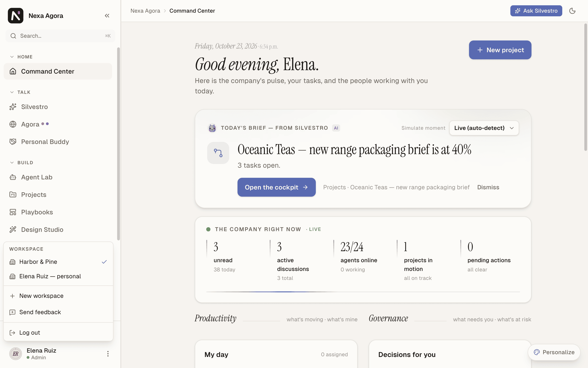Click the Search field
This screenshot has height=368, width=588.
[60, 36]
